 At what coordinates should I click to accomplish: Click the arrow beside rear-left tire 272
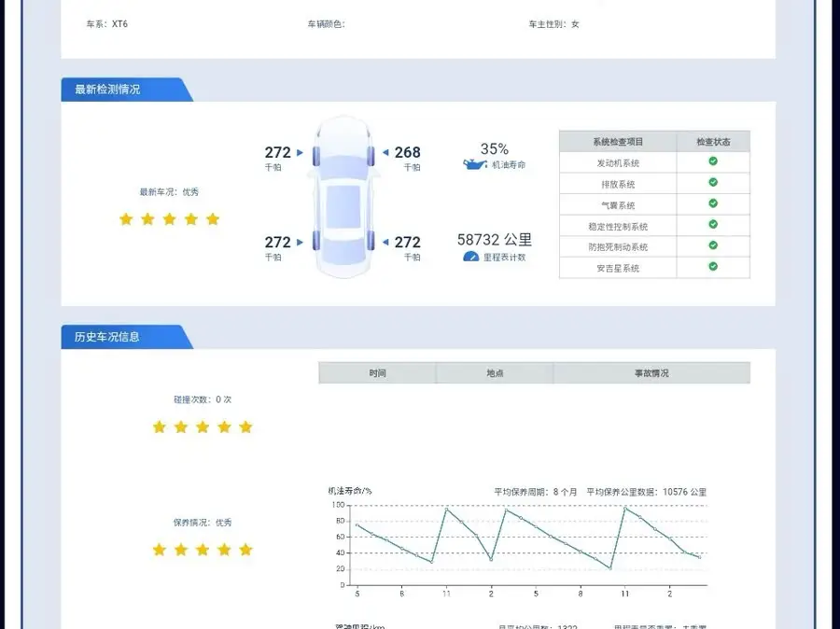tap(300, 242)
